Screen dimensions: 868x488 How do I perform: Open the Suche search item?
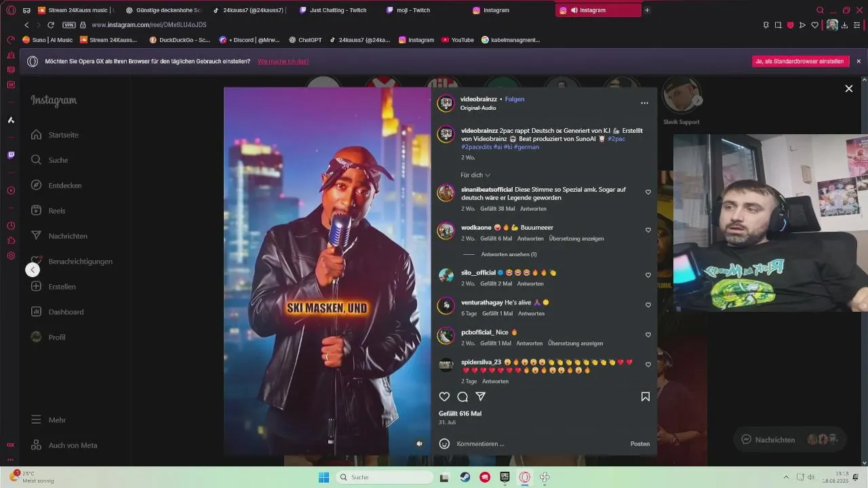(50, 160)
